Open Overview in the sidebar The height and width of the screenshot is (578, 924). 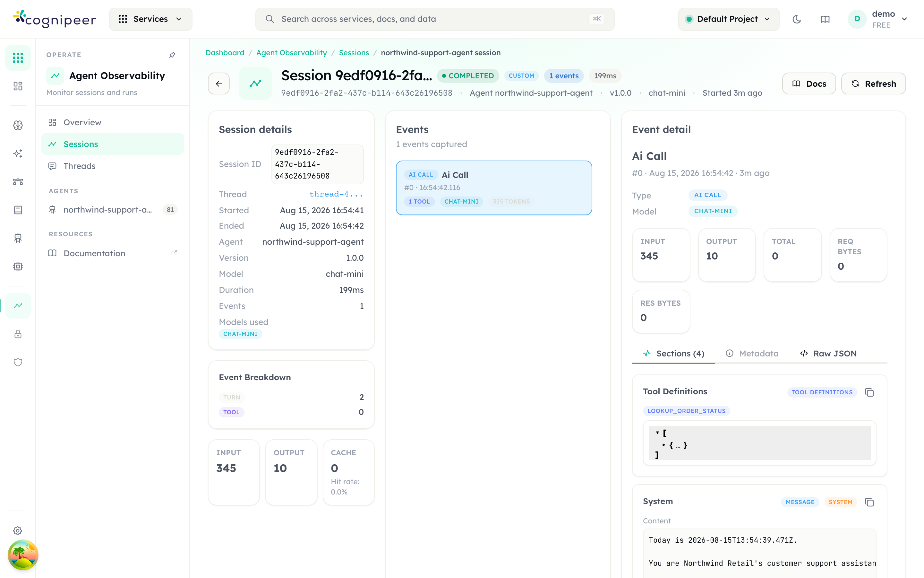pyautogui.click(x=113, y=122)
